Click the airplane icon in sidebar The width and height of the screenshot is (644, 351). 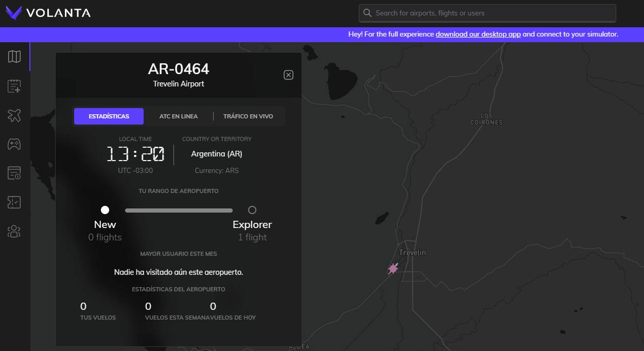tap(14, 115)
